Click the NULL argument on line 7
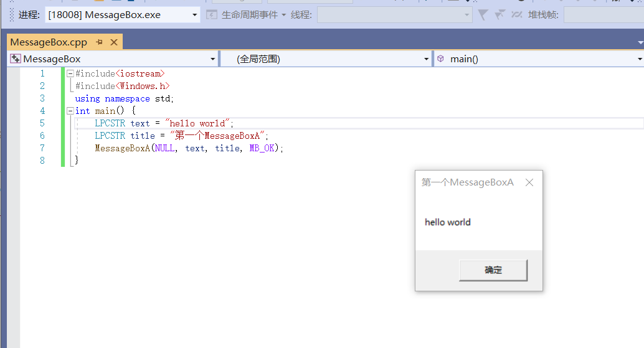Viewport: 644px width, 348px height. click(164, 148)
